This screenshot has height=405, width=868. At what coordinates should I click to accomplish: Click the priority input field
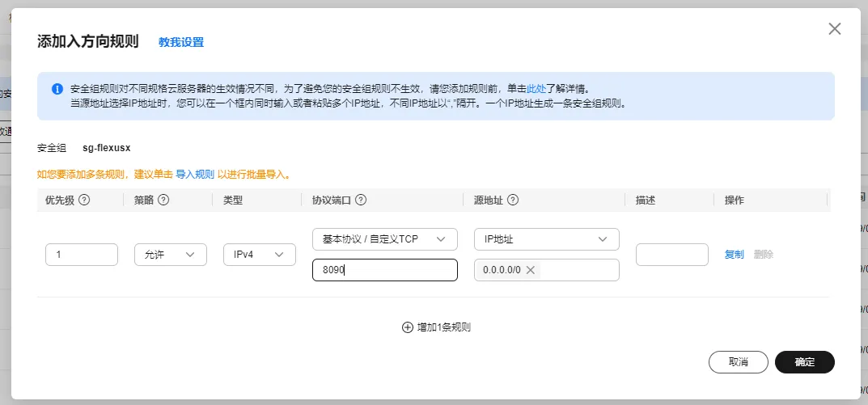[82, 255]
